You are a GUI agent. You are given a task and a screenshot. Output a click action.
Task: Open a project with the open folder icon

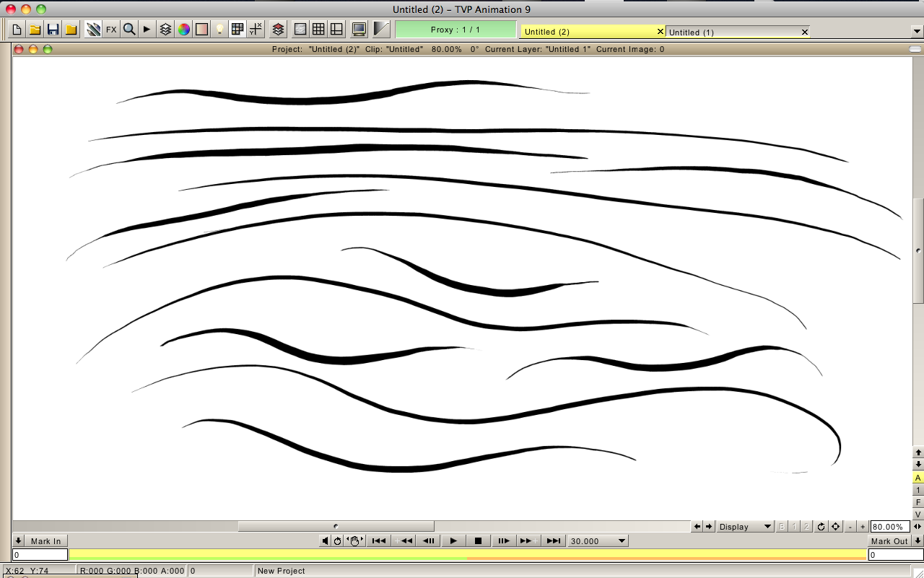point(35,30)
